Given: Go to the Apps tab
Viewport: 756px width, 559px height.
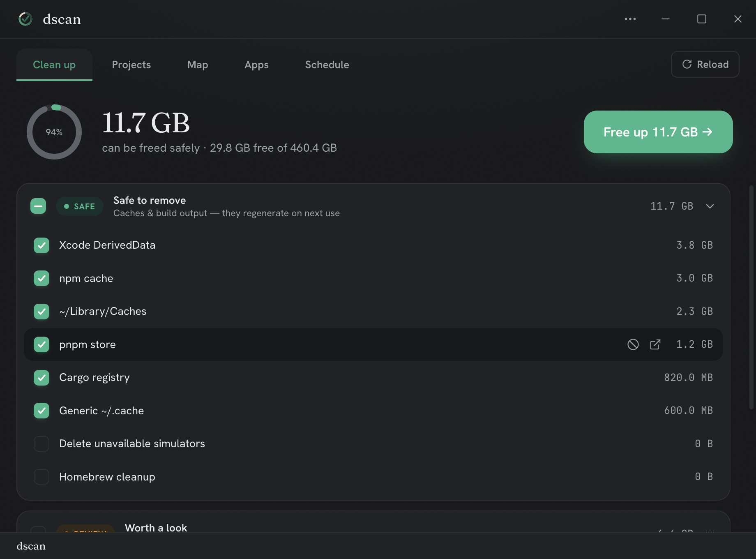Looking at the screenshot, I should click(x=256, y=65).
